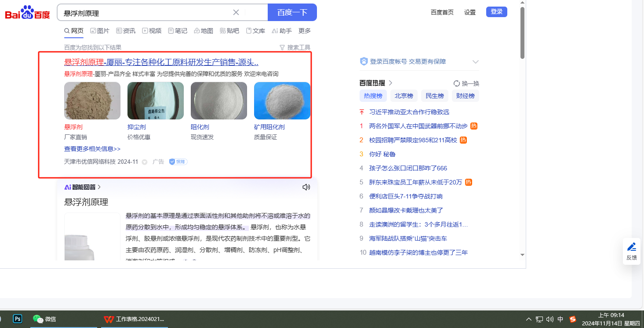The image size is (644, 328).
Task: Open 两名外国军人在中国武器前挪不动步 headline
Action: (x=418, y=126)
